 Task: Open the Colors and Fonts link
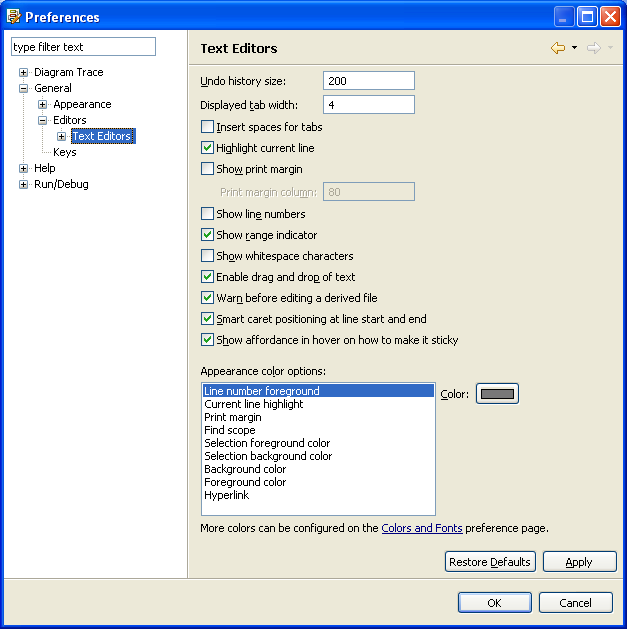(422, 528)
